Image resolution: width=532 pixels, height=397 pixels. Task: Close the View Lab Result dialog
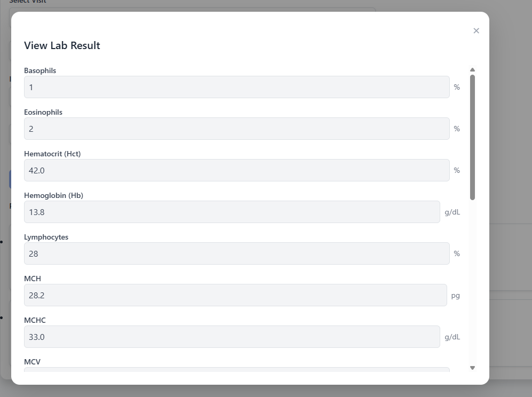(476, 31)
